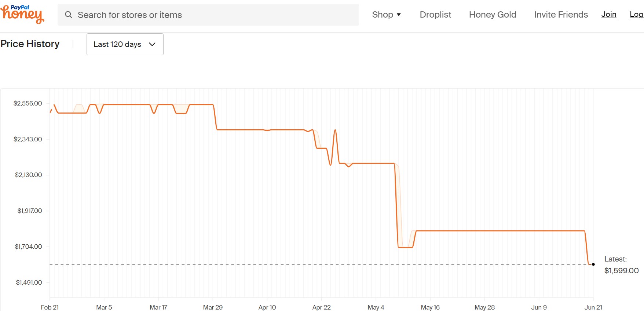Screen dimensions: 644x311
Task: Click the PayPal Honey logo
Action: pyautogui.click(x=22, y=14)
